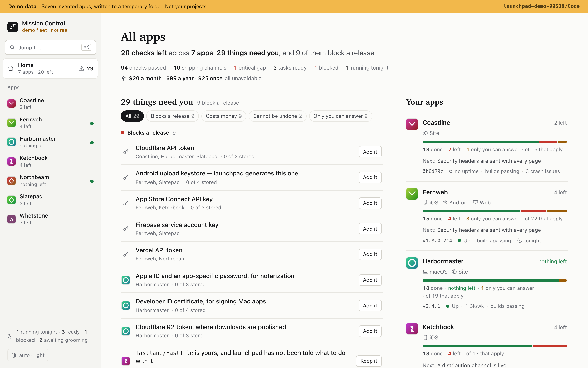
Task: Click the 3 crash issues label on Coastline
Action: (542, 171)
